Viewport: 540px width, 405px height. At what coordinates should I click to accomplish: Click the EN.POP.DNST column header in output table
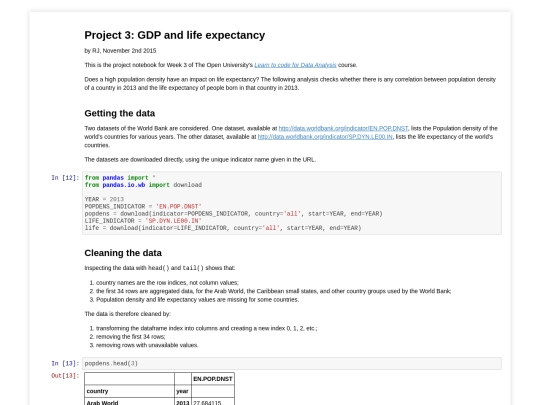tap(213, 379)
